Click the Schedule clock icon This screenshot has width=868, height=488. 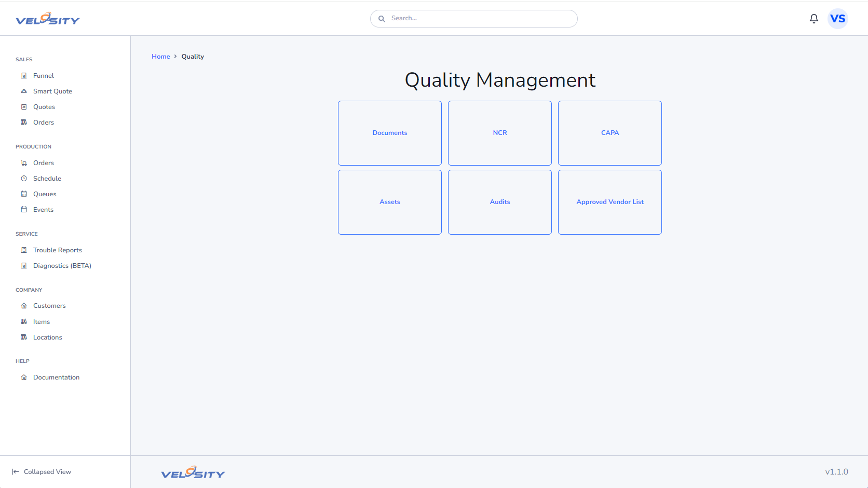(24, 179)
